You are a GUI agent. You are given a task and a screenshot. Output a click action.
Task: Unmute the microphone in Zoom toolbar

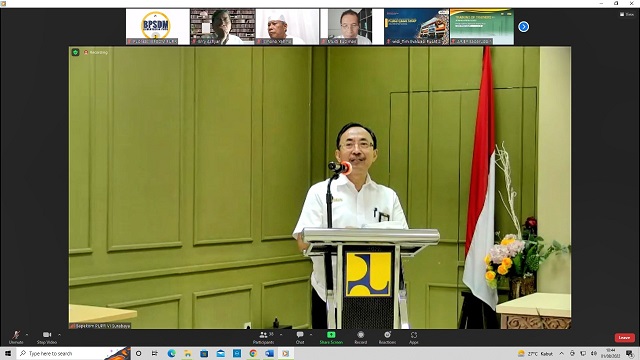click(x=16, y=337)
